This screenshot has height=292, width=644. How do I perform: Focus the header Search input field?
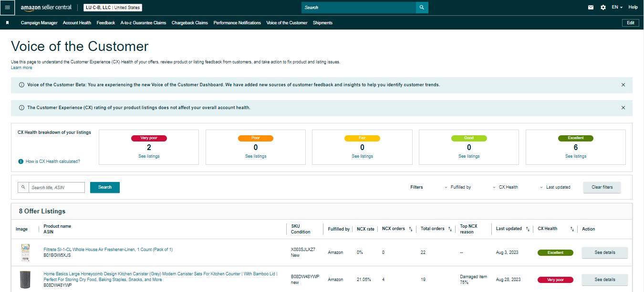coord(359,8)
